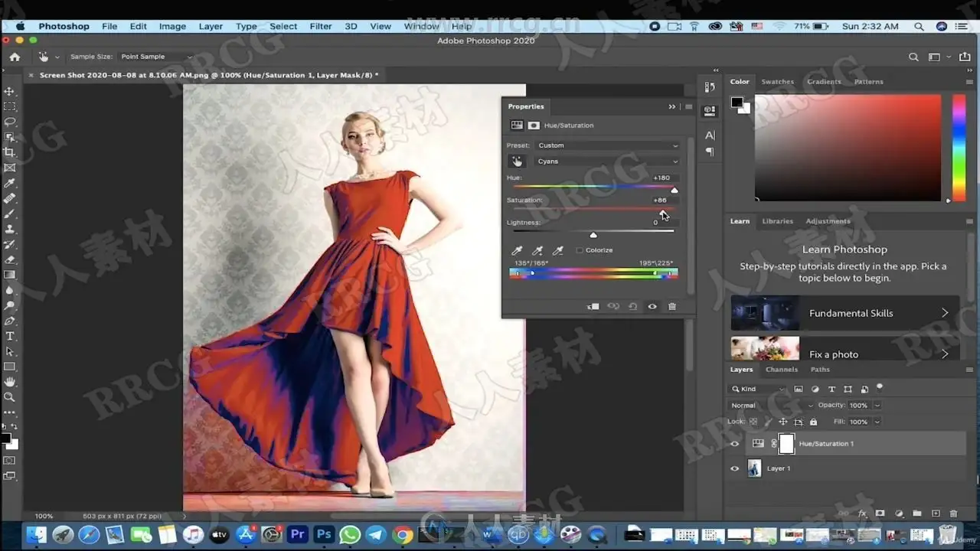Select the Layer 1 thumbnail
This screenshot has width=980, height=551.
tap(754, 468)
